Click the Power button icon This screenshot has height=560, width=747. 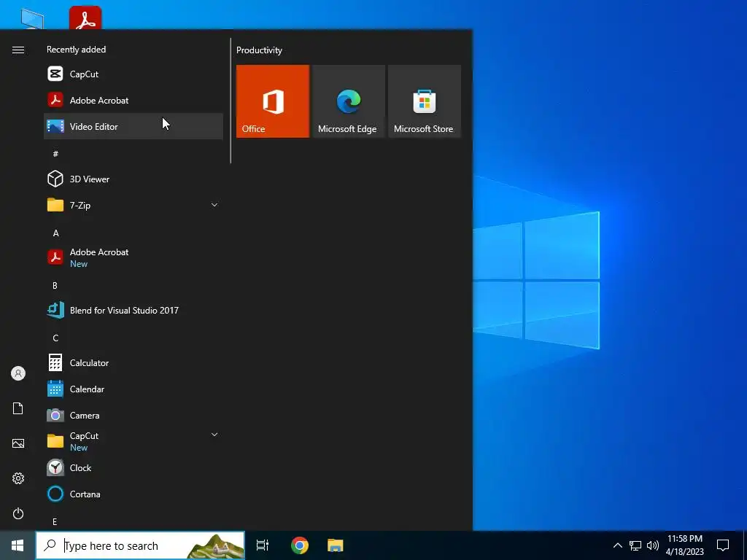point(18,513)
